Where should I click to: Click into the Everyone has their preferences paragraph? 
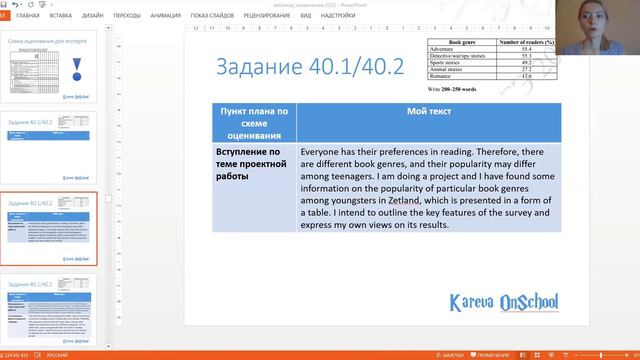click(429, 188)
